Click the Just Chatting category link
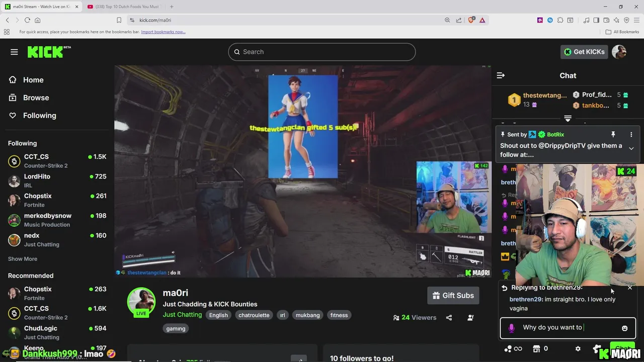Image resolution: width=644 pixels, height=362 pixels. click(x=182, y=315)
